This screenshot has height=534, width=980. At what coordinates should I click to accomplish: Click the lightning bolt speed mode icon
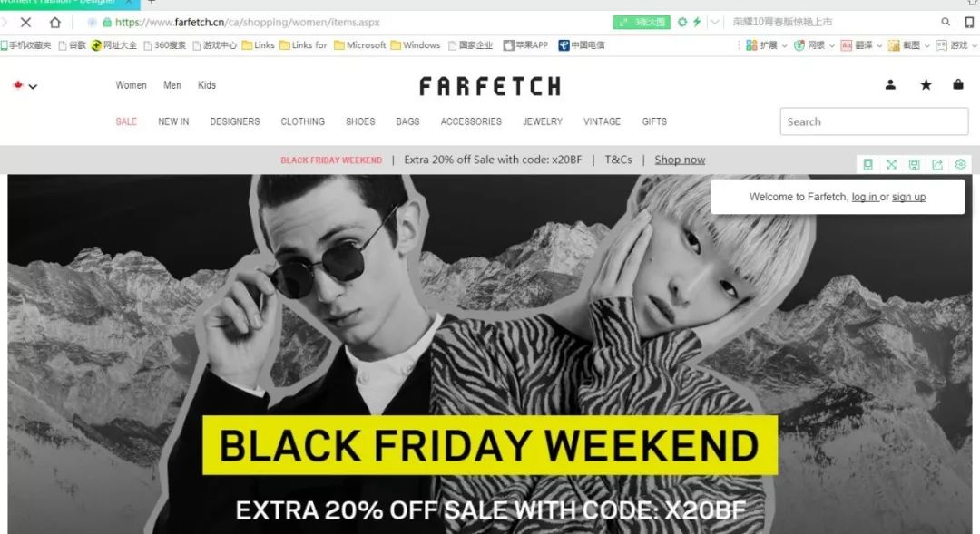[697, 22]
